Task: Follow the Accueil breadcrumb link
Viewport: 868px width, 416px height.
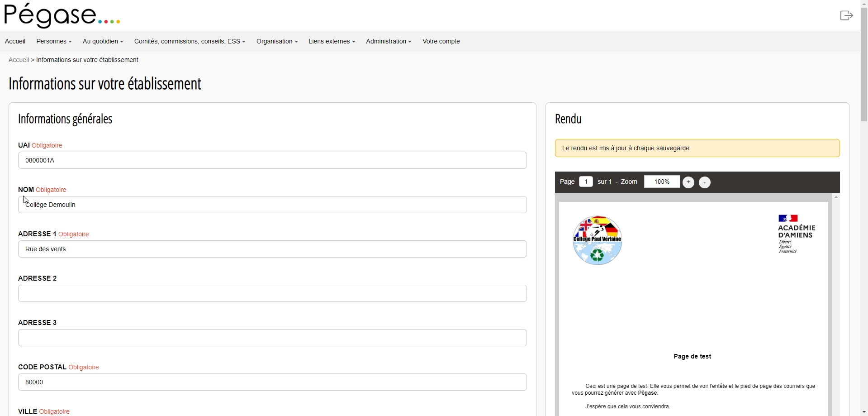Action: [x=19, y=60]
